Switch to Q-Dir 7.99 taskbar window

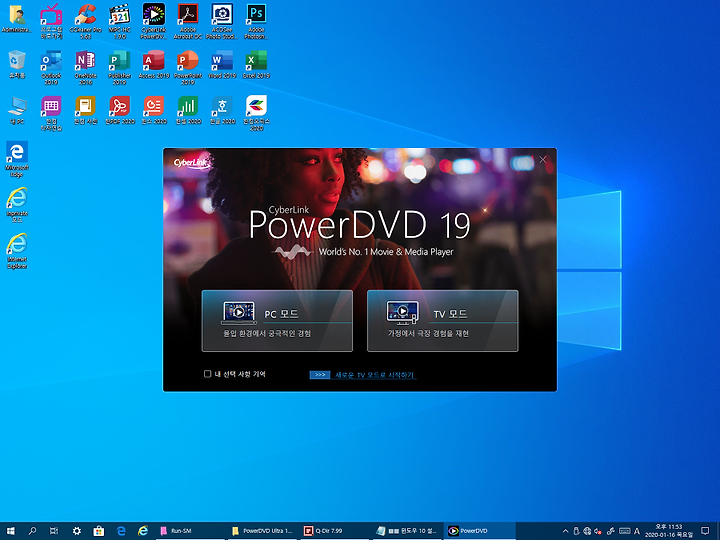pyautogui.click(x=334, y=531)
